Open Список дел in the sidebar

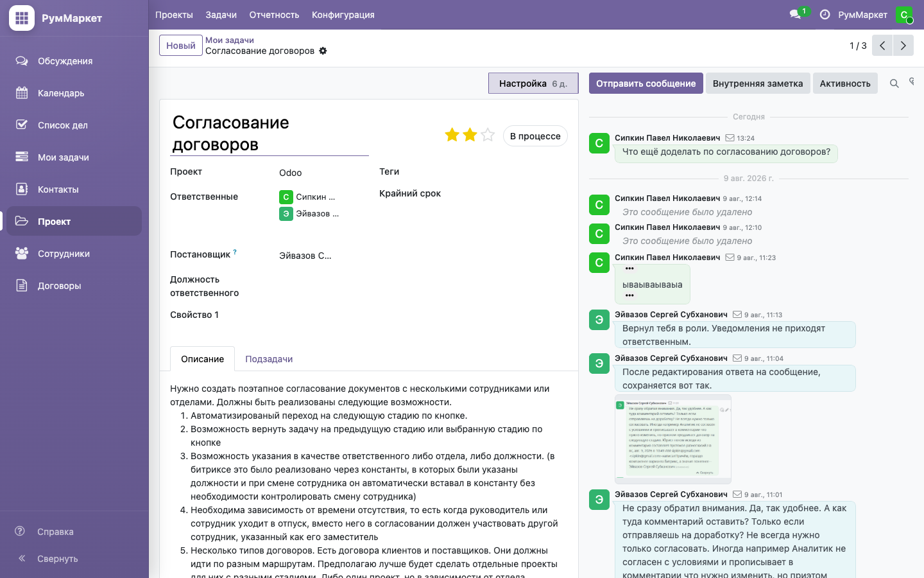pos(74,125)
